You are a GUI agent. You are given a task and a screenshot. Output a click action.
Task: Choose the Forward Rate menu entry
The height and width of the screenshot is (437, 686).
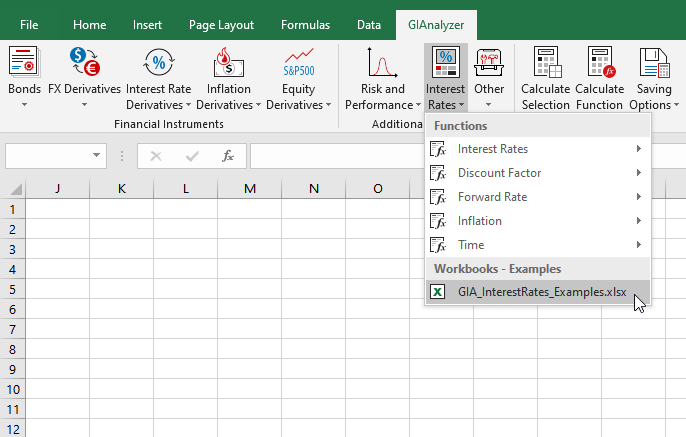pos(538,197)
